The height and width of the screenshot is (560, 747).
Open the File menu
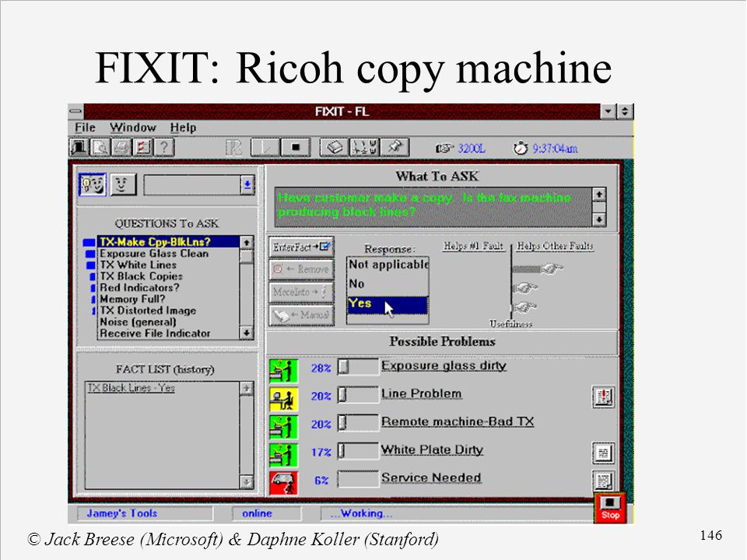(x=86, y=128)
